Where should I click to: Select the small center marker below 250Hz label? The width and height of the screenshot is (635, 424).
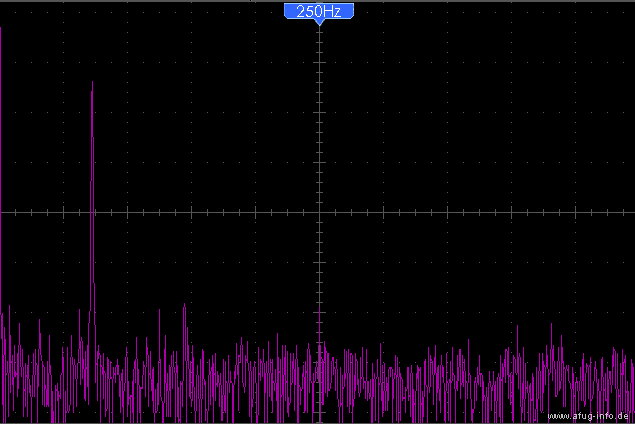(318, 25)
